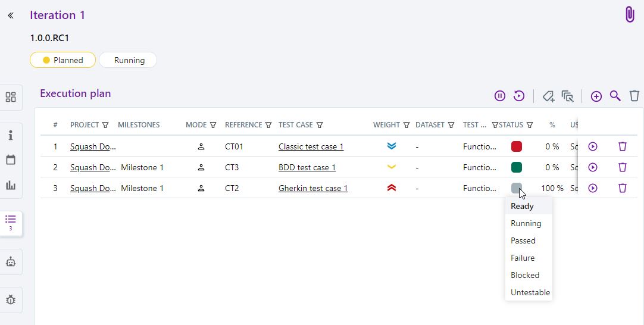This screenshot has width=644, height=325.
Task: Select the Planned status pill
Action: [62, 60]
